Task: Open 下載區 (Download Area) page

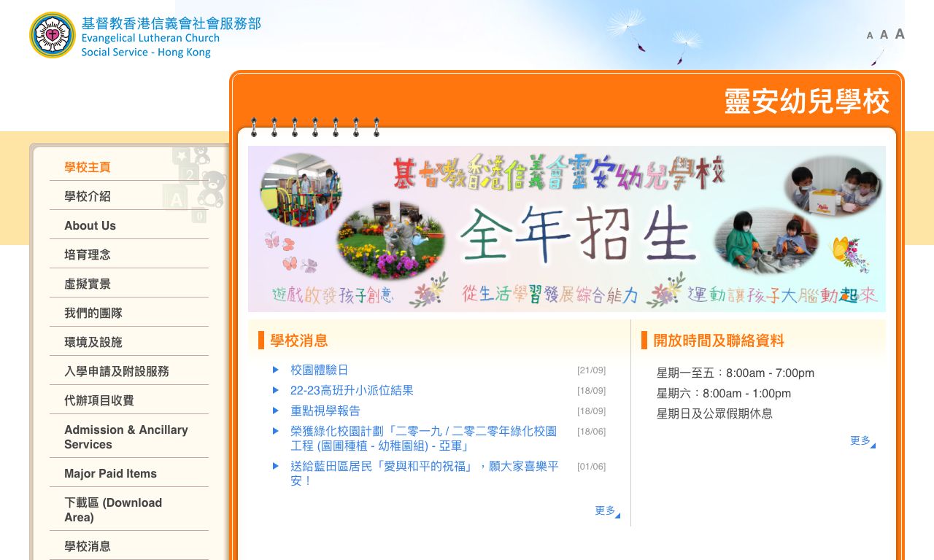Action: 113,510
